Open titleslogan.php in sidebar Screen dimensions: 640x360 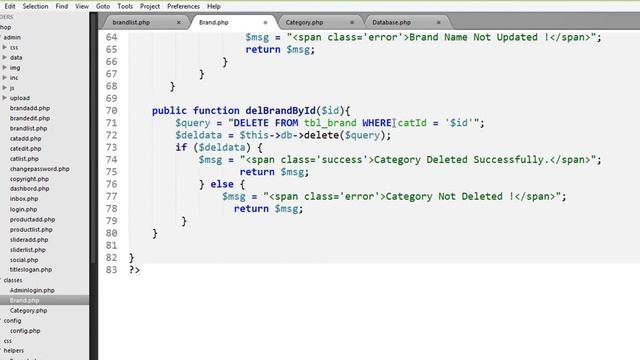31,269
